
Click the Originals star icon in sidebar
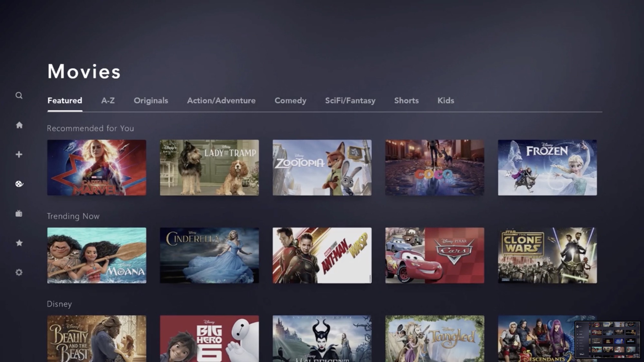tap(19, 243)
